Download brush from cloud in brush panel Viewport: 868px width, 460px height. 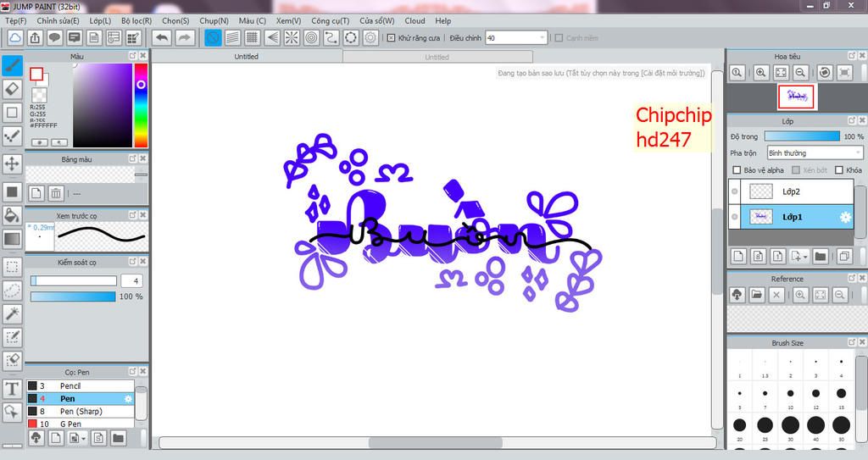click(36, 438)
